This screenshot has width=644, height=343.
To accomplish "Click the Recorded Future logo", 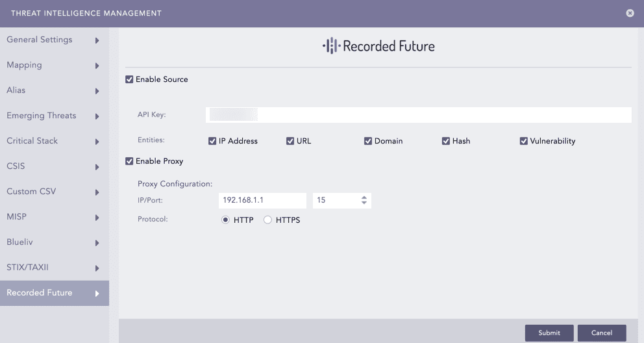I will coord(378,46).
